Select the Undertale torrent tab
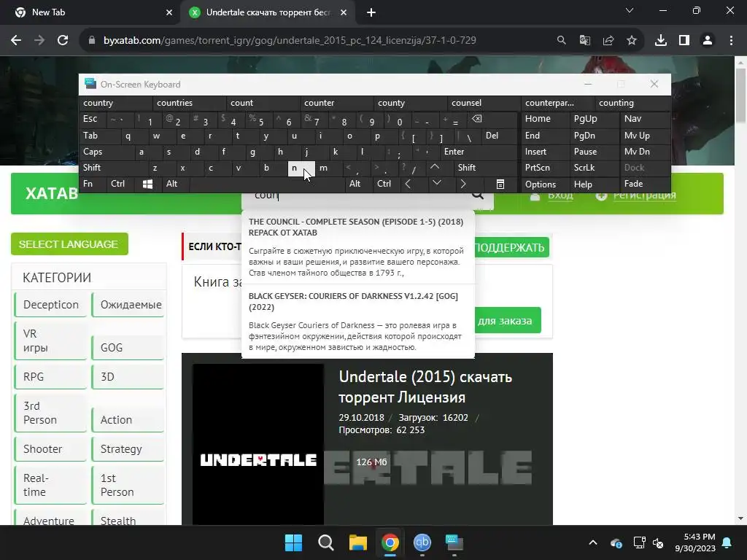Image resolution: width=747 pixels, height=560 pixels. point(268,13)
